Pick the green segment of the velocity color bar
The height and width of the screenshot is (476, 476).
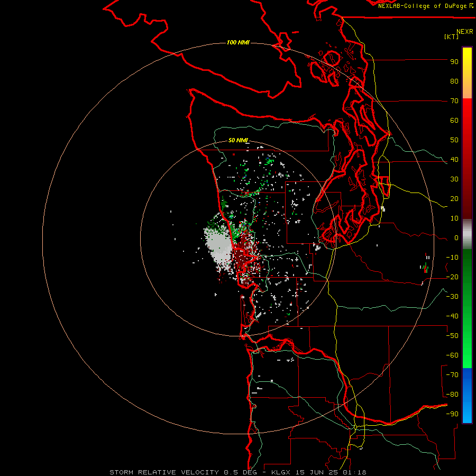tap(467, 309)
